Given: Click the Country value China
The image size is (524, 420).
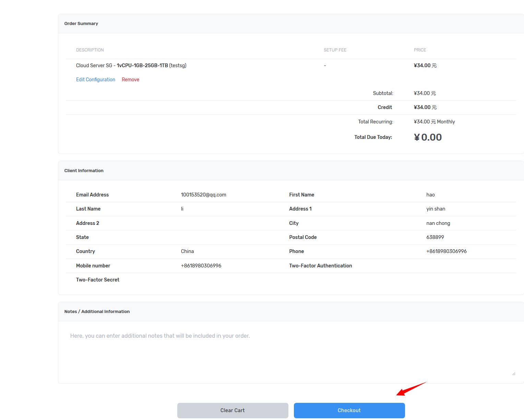Looking at the screenshot, I should pos(187,251).
